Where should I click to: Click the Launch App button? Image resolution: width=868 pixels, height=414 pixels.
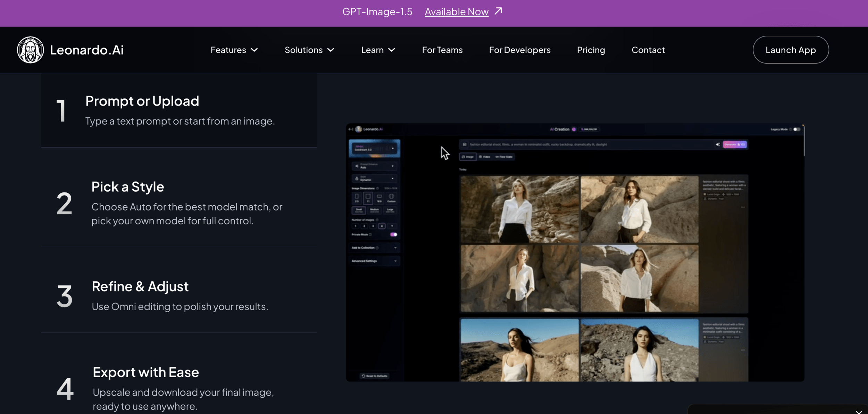(x=791, y=50)
